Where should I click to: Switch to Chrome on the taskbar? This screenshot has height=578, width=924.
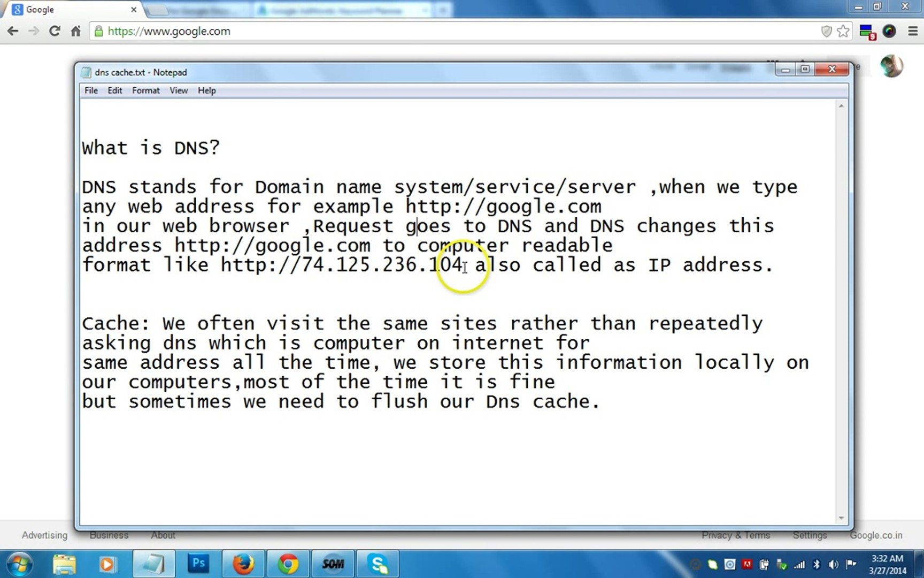(288, 564)
